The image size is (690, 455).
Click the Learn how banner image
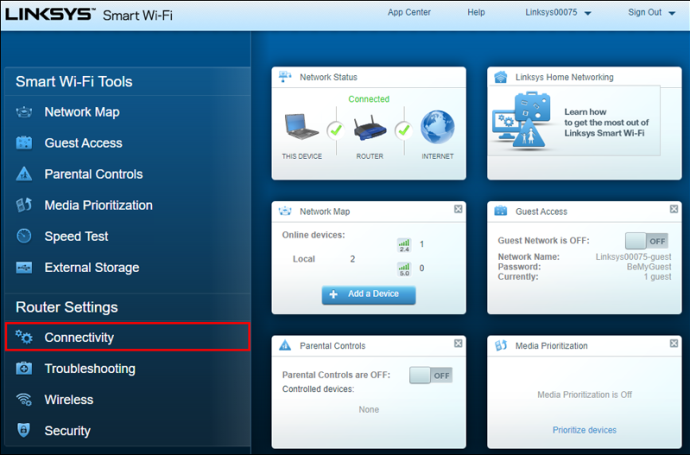coord(575,121)
